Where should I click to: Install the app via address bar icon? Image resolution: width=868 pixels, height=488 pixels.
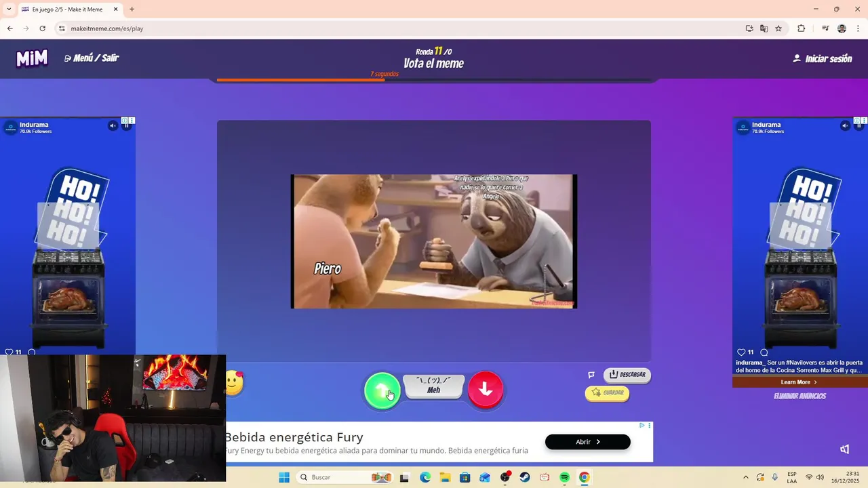point(749,28)
